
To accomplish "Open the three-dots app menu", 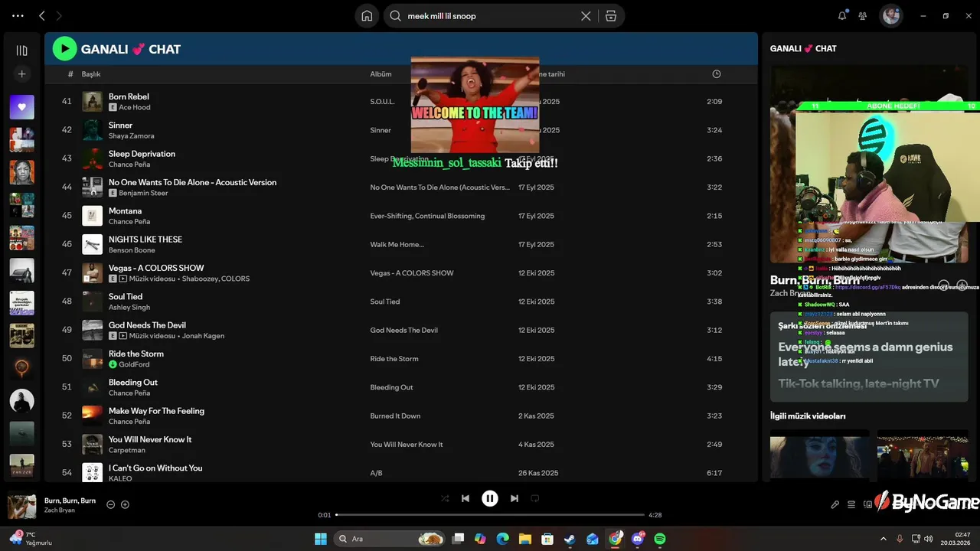I will [18, 15].
